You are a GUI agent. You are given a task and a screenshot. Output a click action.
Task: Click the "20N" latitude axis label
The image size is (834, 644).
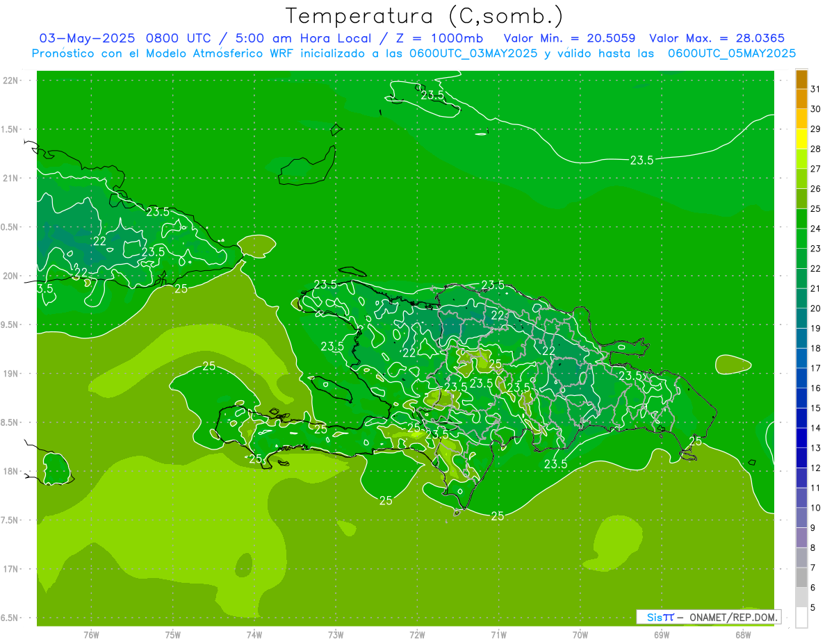tap(12, 276)
